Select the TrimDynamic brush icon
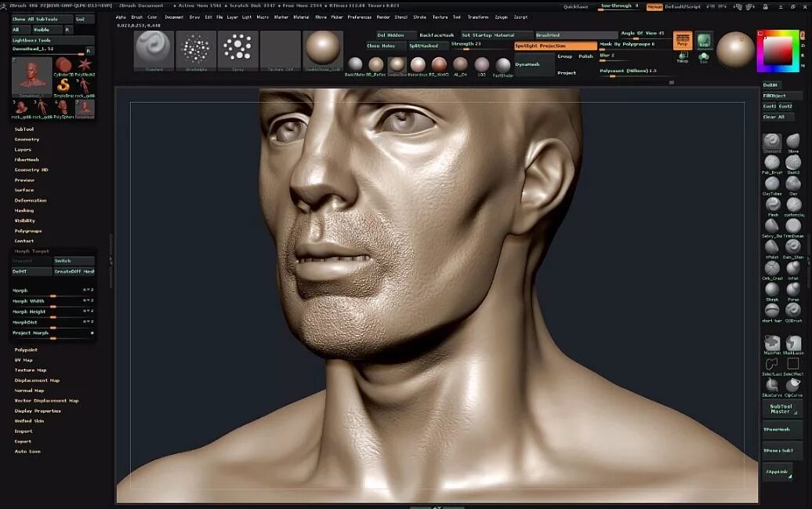This screenshot has width=812, height=509. click(793, 225)
